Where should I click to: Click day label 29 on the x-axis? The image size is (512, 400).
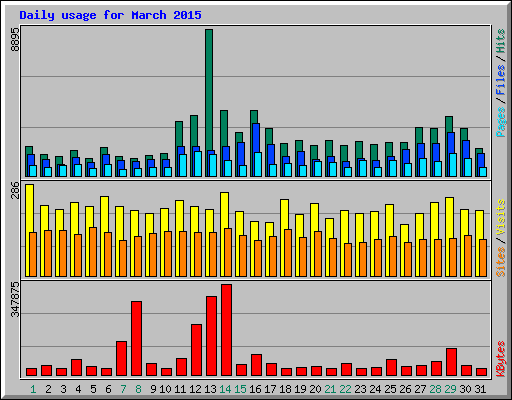(450, 389)
